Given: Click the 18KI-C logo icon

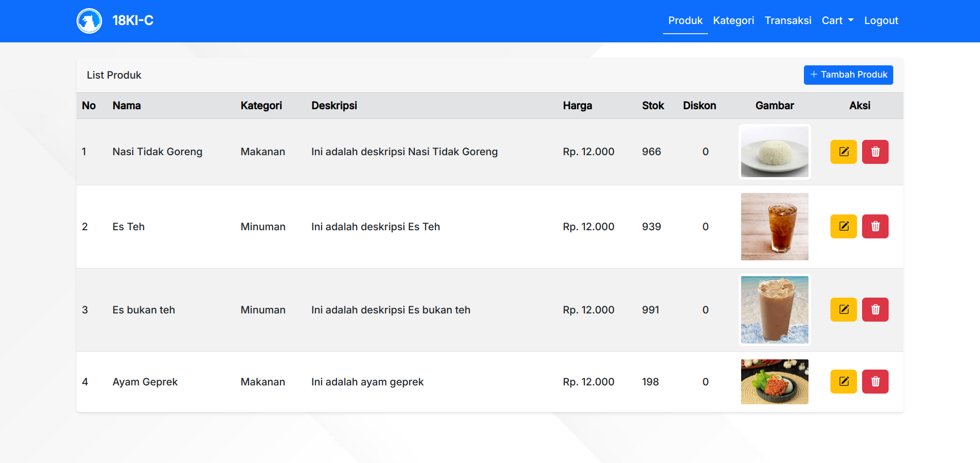Looking at the screenshot, I should pyautogui.click(x=89, y=21).
